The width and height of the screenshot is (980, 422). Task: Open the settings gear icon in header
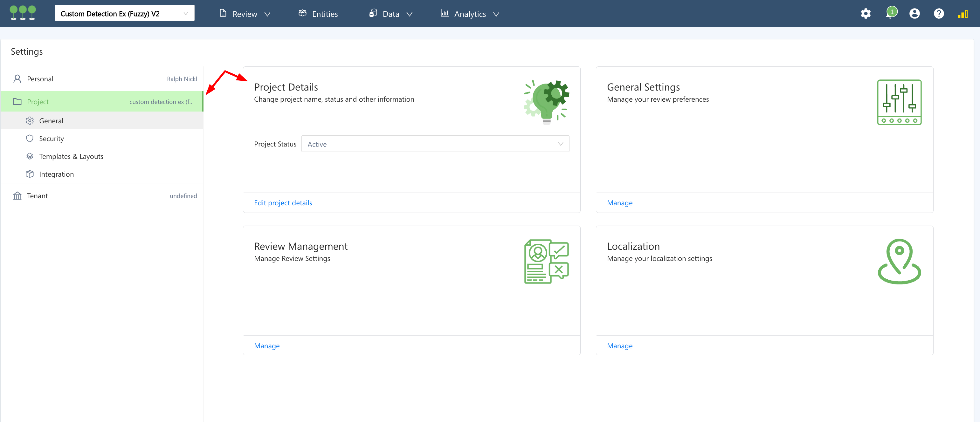[866, 14]
